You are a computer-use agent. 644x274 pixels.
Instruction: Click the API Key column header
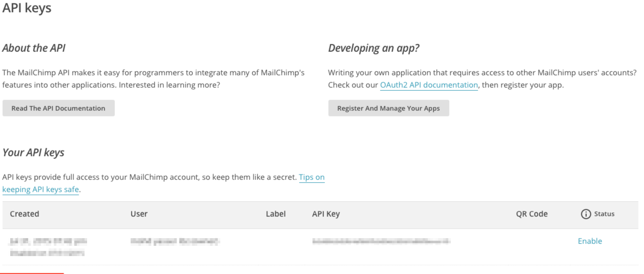[326, 214]
